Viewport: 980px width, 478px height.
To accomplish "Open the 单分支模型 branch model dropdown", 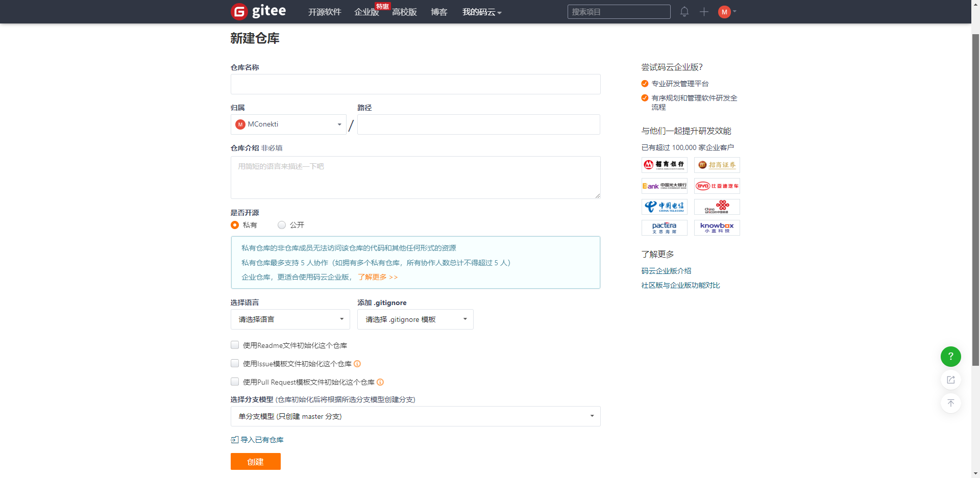I will pyautogui.click(x=415, y=416).
